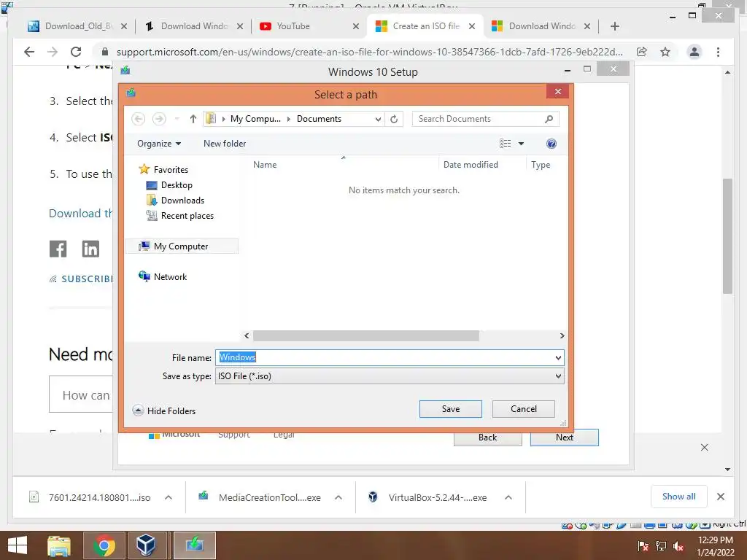Open the Organize menu
The width and height of the screenshot is (747, 560).
coord(158,144)
